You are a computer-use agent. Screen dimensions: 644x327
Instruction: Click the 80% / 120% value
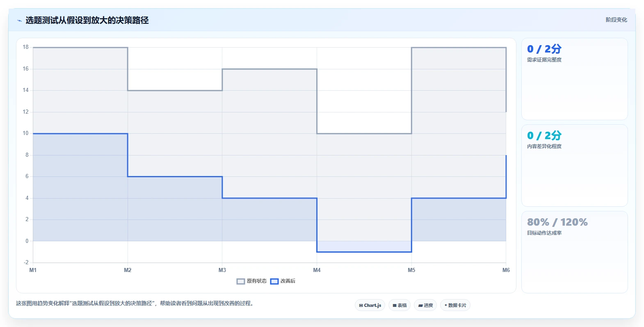557,222
